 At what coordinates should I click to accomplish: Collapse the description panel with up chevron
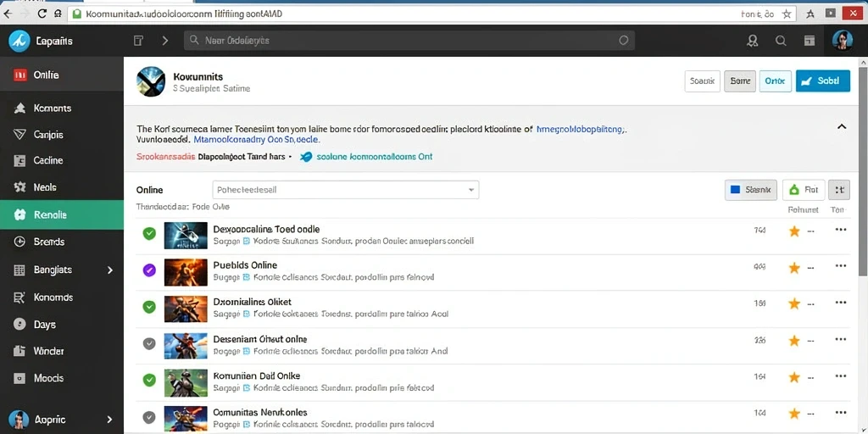(842, 127)
